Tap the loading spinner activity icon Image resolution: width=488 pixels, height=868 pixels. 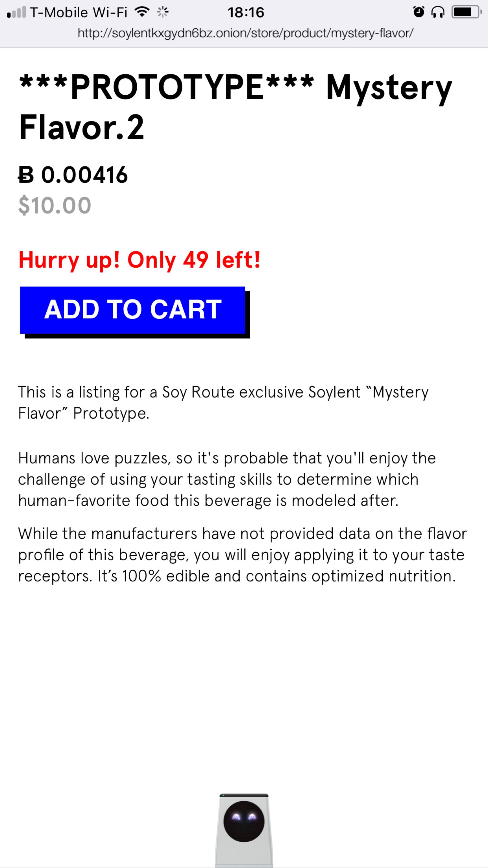[163, 12]
